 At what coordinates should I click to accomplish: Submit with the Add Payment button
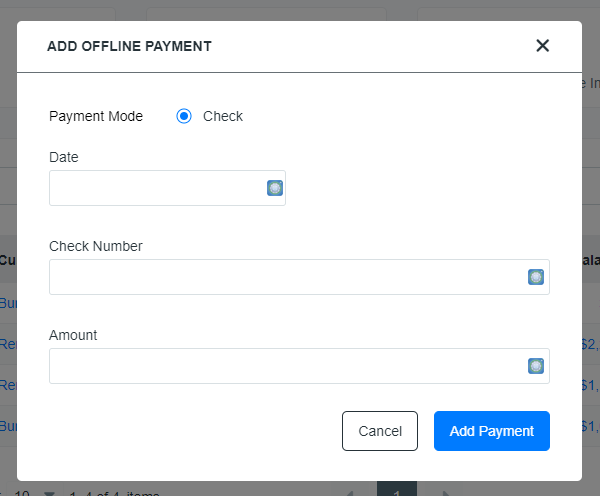(x=492, y=431)
